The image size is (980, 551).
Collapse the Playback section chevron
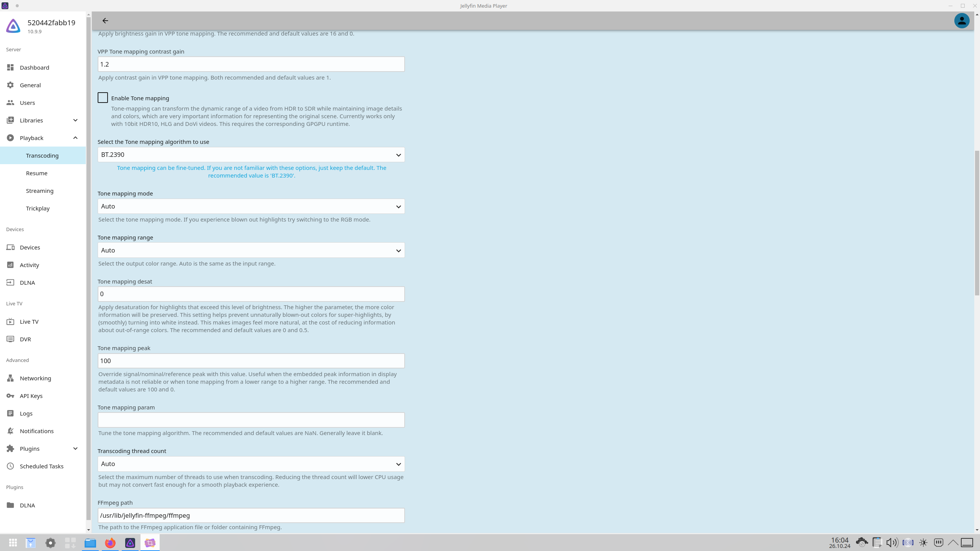pyautogui.click(x=75, y=138)
